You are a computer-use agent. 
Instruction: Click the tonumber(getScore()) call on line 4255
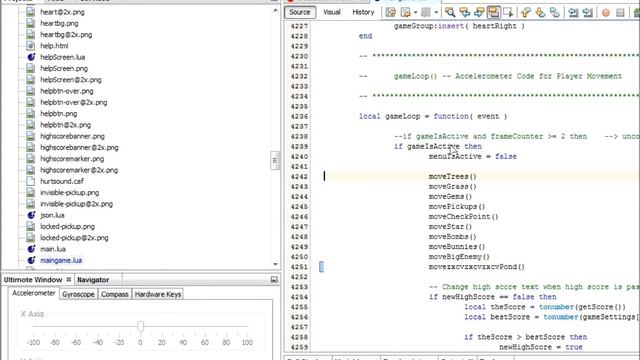582,307
